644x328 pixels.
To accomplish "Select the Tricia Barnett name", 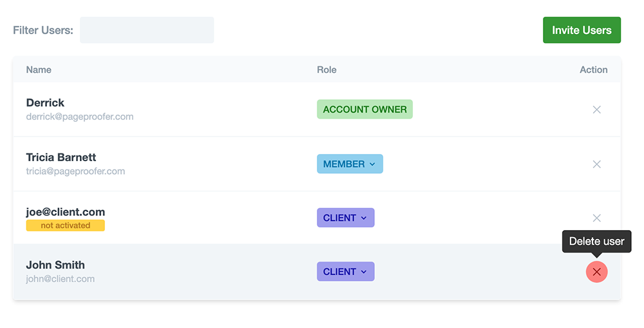I will coord(61,157).
